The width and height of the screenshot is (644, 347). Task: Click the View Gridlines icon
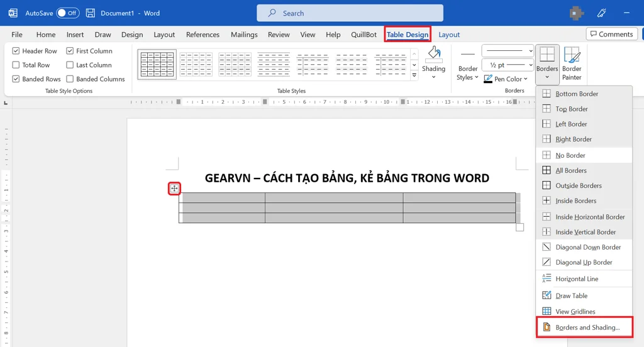click(547, 311)
